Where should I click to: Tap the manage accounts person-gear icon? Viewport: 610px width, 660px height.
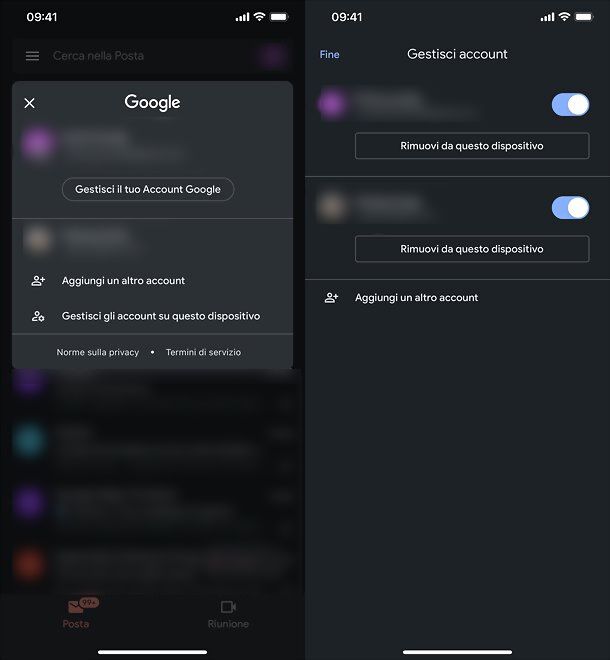[38, 316]
